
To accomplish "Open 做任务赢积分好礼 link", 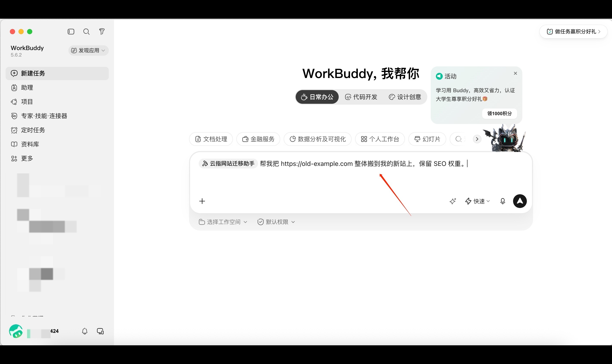I will point(573,32).
